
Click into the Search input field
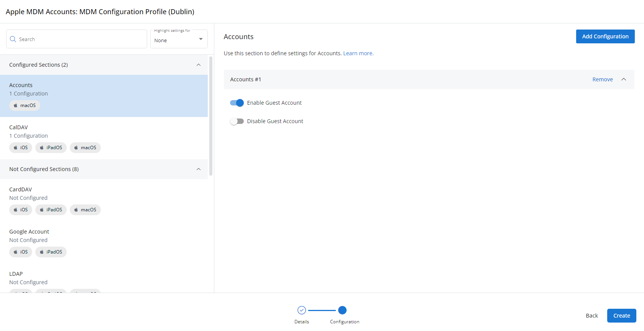(80, 39)
